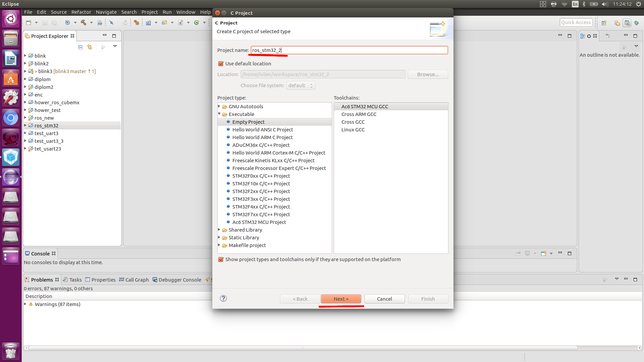Open the Project menu
The width and height of the screenshot is (644, 362).
(150, 12)
